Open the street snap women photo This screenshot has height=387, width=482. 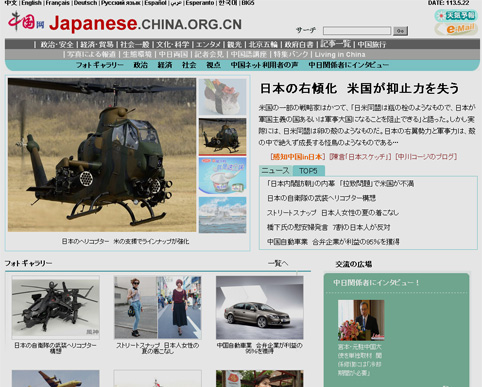point(158,307)
